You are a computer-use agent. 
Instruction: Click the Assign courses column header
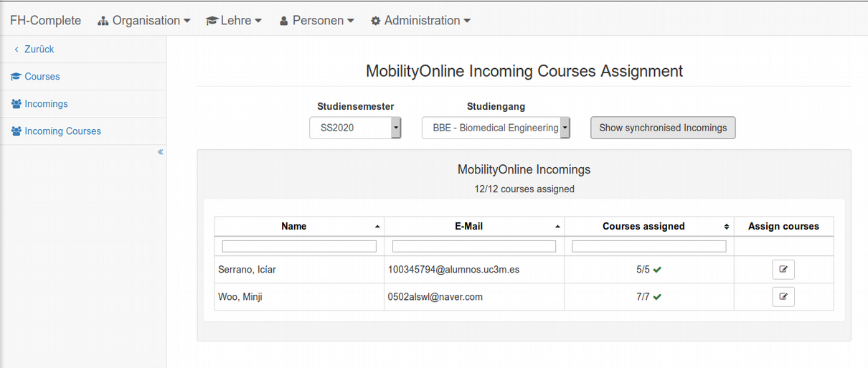click(783, 226)
